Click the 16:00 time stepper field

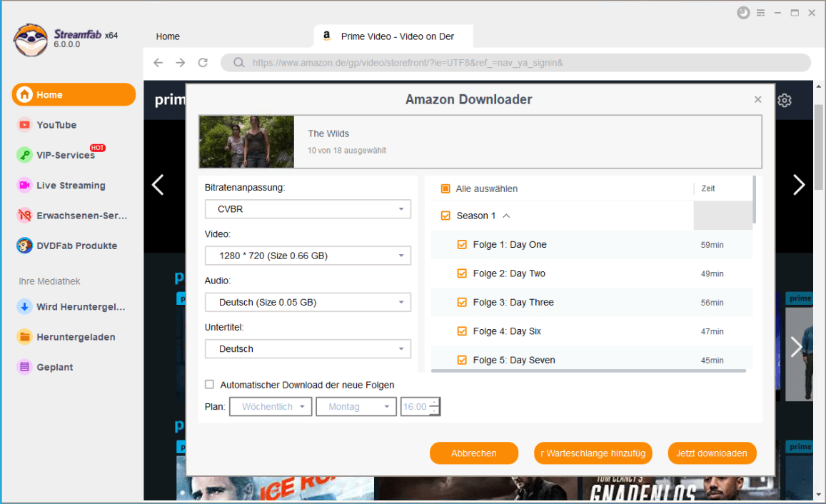420,407
